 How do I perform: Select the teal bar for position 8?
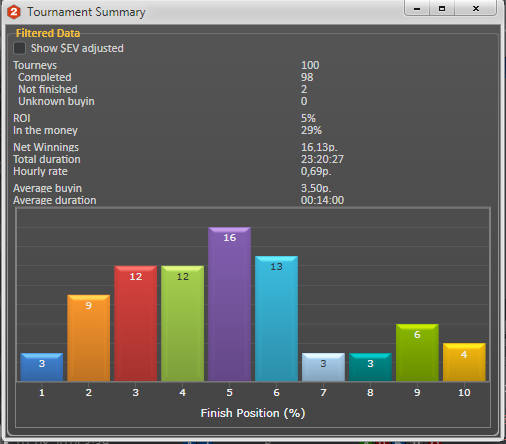click(370, 367)
